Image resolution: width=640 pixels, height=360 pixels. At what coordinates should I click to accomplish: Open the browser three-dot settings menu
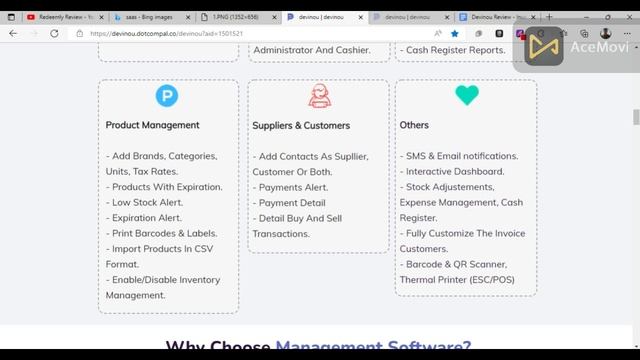[x=627, y=33]
